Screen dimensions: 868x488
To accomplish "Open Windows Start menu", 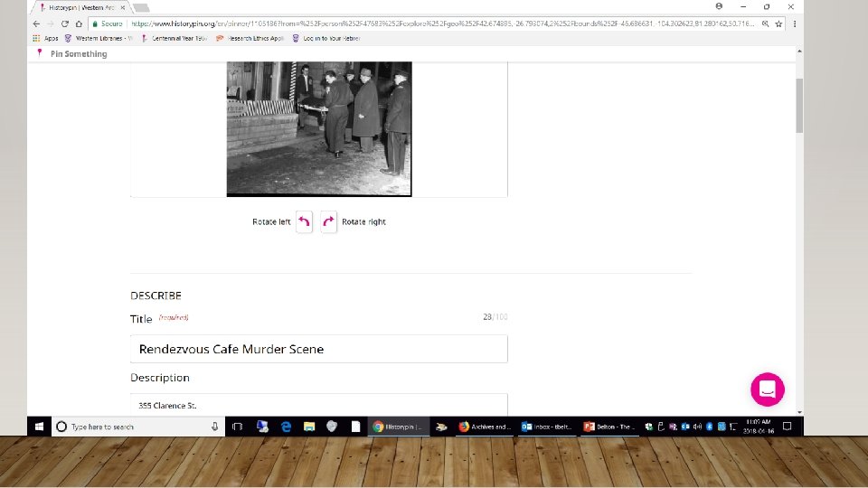I will point(39,427).
